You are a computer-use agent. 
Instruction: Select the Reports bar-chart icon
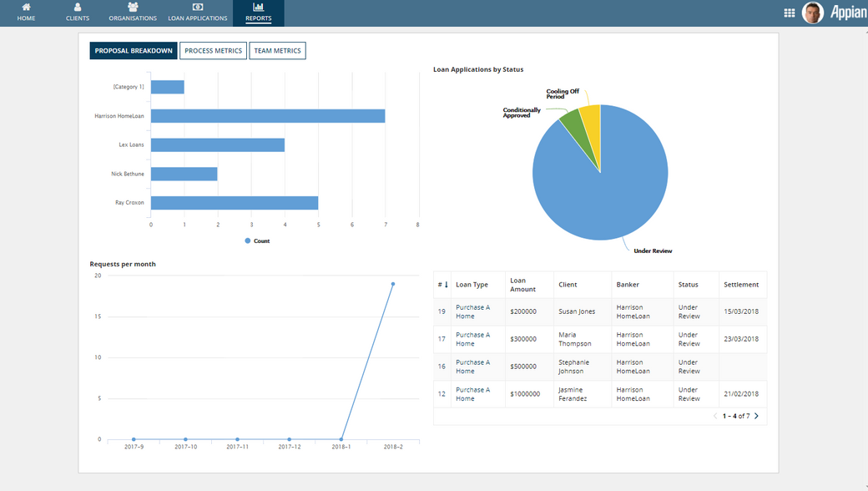click(258, 8)
